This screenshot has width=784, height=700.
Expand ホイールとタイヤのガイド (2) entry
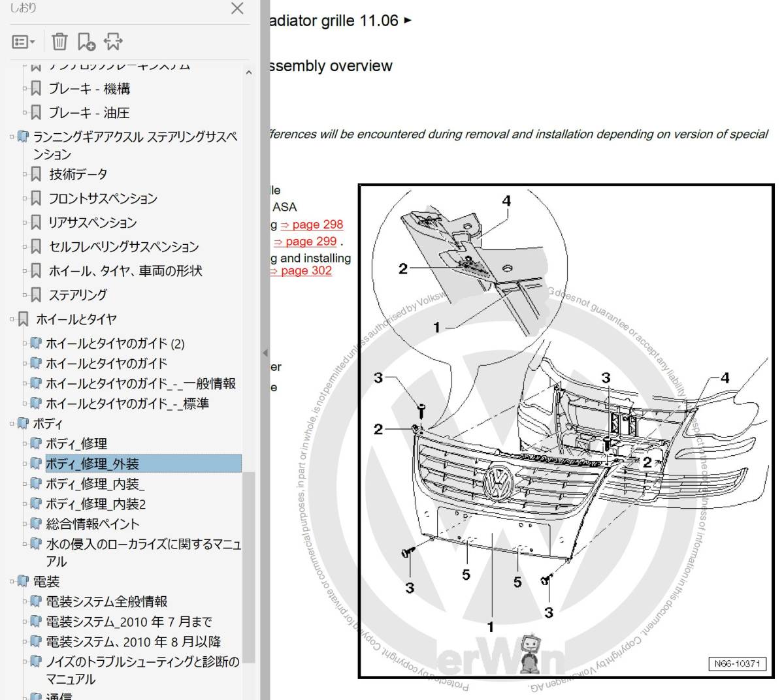[25, 343]
